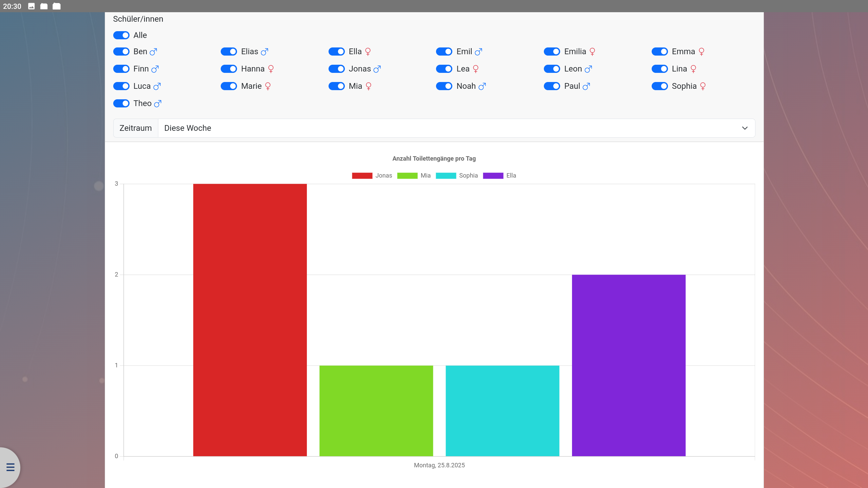The image size is (868, 488).
Task: Click the female symbol beside Sophia
Action: pos(703,86)
